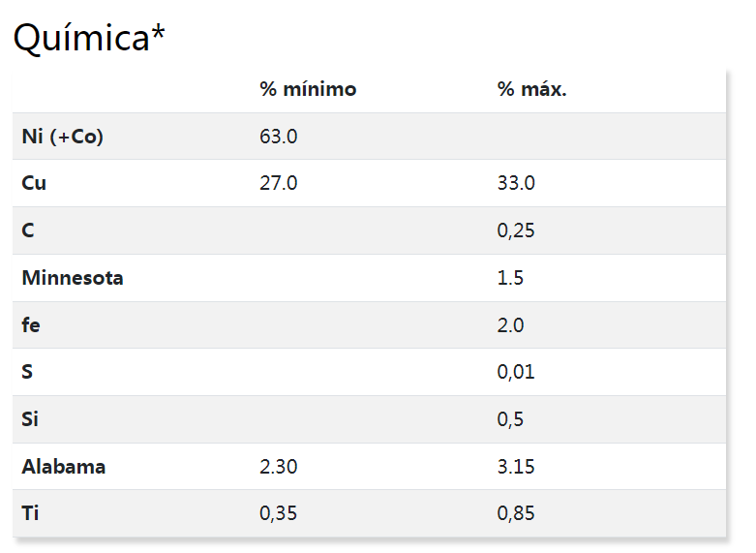Select the Minnesota row label
The width and height of the screenshot is (756, 553).
[73, 278]
